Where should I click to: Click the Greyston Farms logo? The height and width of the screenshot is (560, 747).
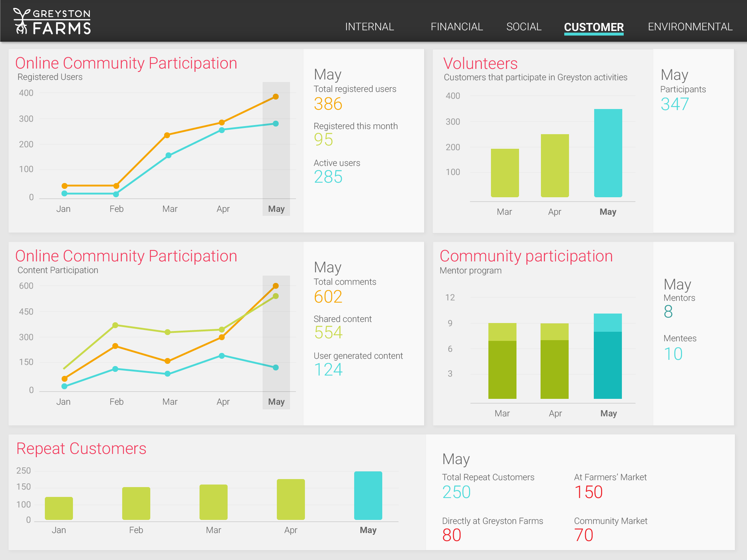(x=52, y=22)
